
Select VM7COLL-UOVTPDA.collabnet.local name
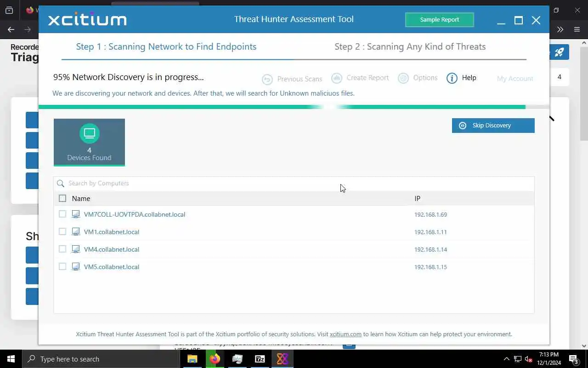135,214
